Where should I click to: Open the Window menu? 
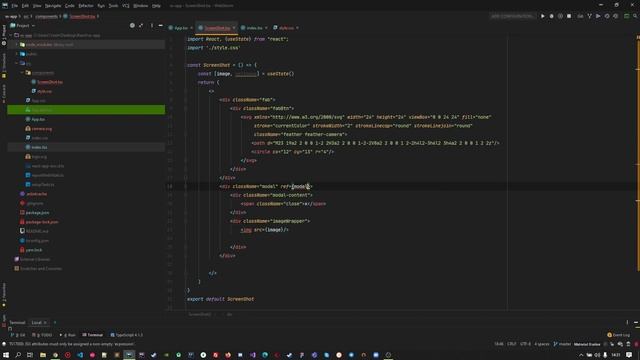pos(141,6)
